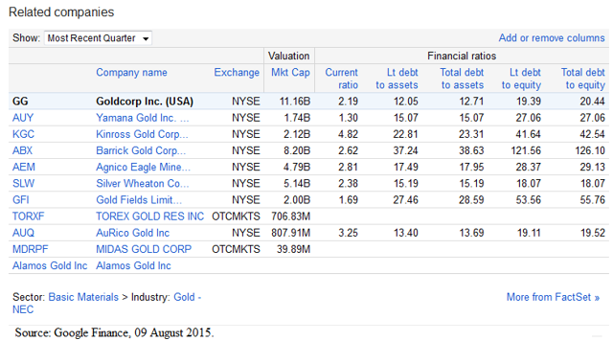Viewport: 613px width, 364px height.
Task: Click Gold Fields Lt debt to equity 53.56
Action: (x=528, y=200)
